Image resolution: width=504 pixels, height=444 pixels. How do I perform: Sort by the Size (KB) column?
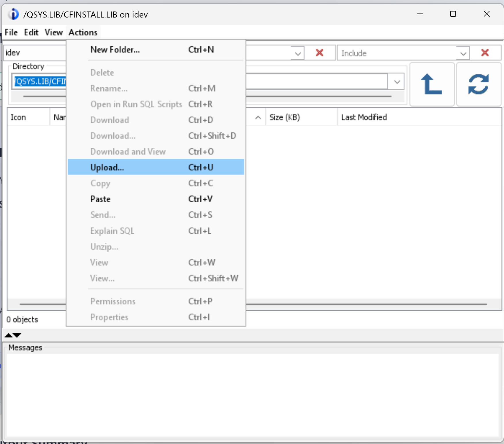coord(301,117)
